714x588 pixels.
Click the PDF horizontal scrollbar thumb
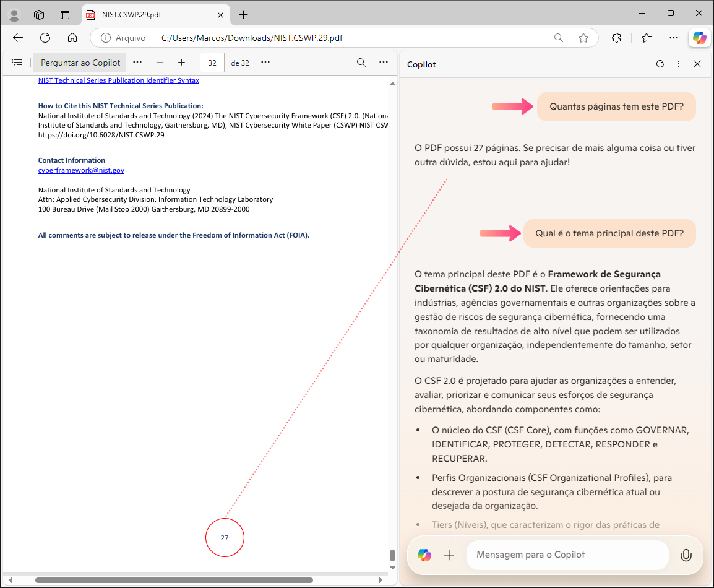[174, 580]
